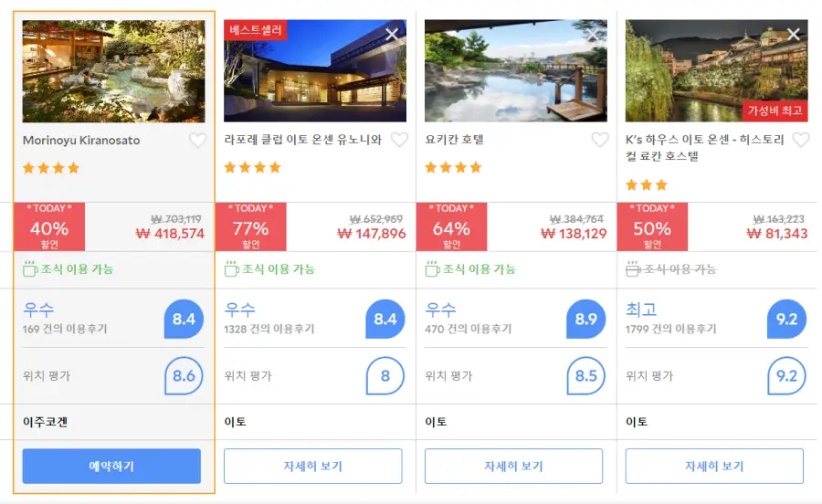Viewport: 822px width, 504px height.
Task: Open the Morinoyu Kiranosato title link
Action: [x=81, y=141]
